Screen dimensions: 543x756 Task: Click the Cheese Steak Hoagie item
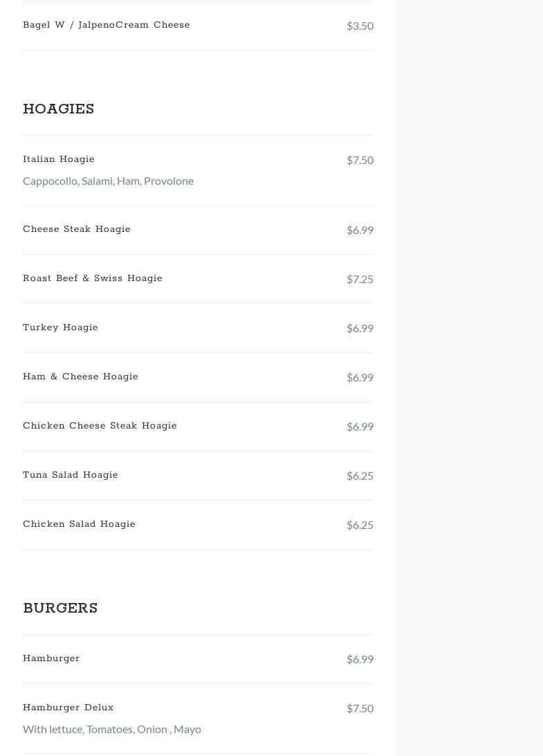pos(77,229)
